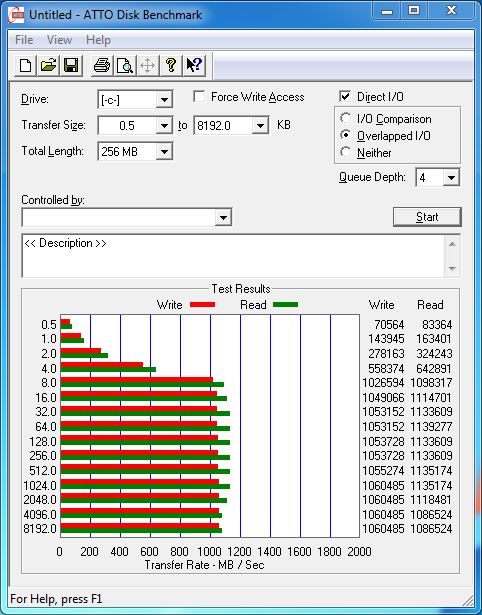
Task: Click the Description box scroll up arrow
Action: pos(452,245)
